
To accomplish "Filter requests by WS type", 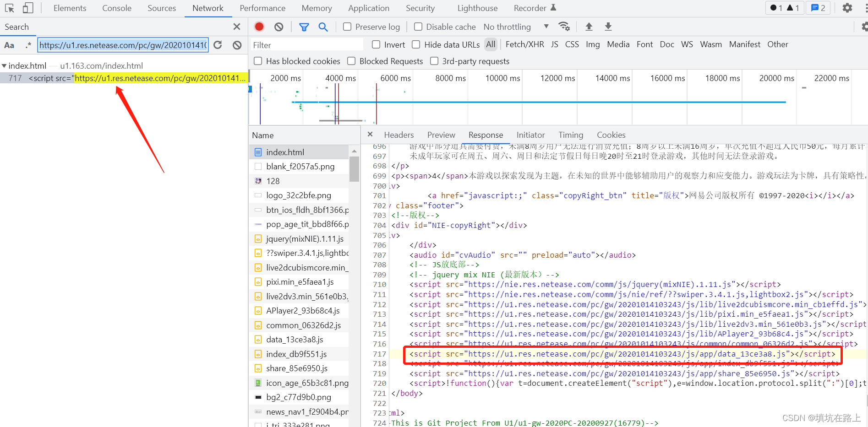I will point(687,44).
